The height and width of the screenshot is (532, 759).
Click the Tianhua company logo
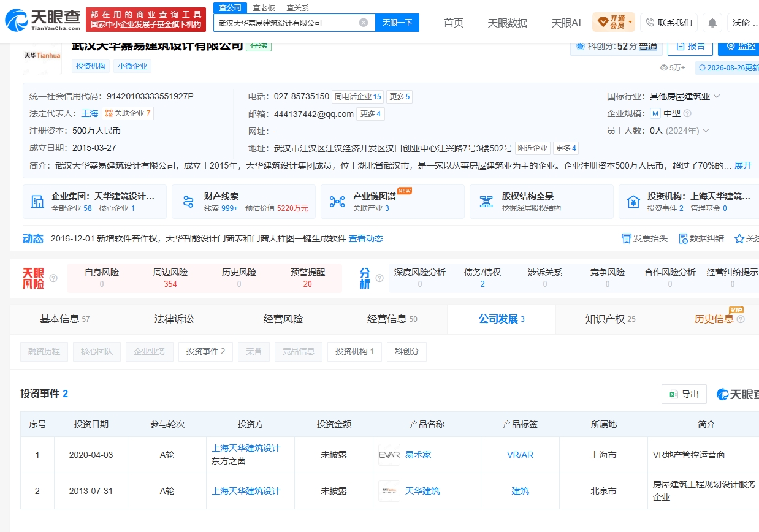42,55
